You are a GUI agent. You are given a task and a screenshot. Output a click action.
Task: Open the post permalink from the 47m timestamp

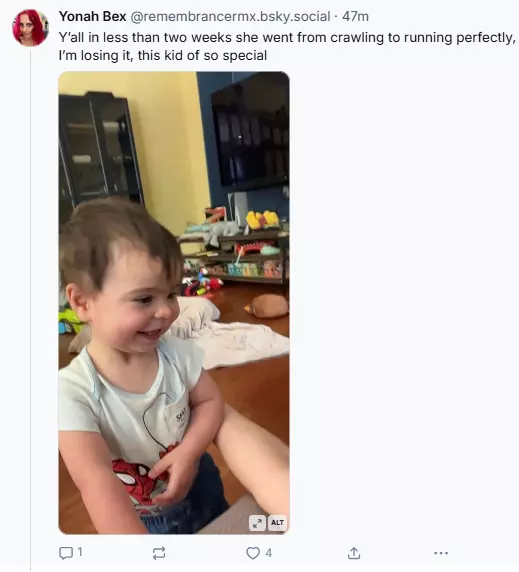355,16
